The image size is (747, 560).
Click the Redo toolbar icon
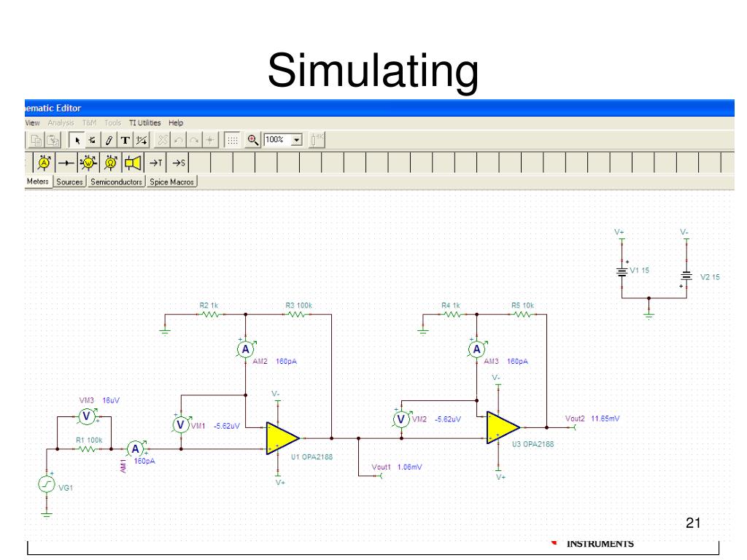[194, 140]
